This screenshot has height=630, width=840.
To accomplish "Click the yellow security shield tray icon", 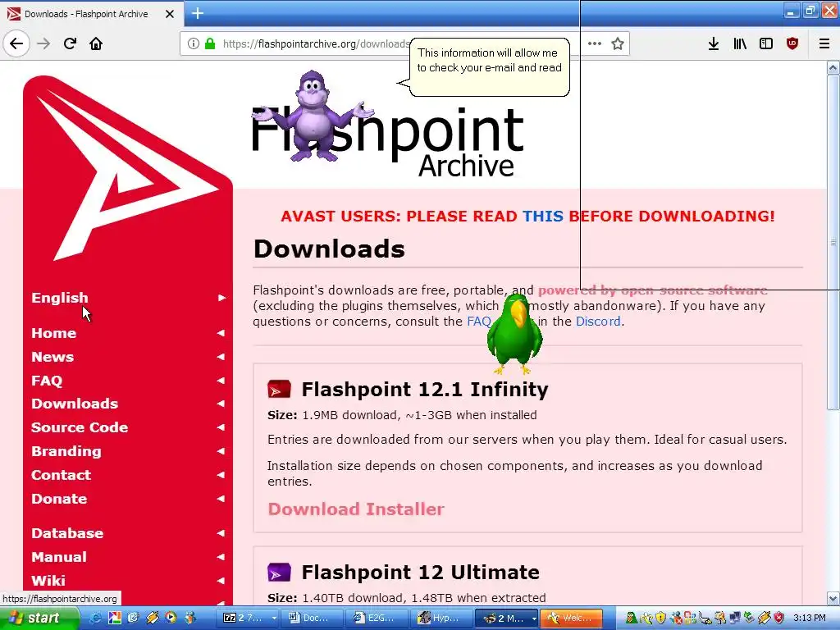I will point(661,618).
